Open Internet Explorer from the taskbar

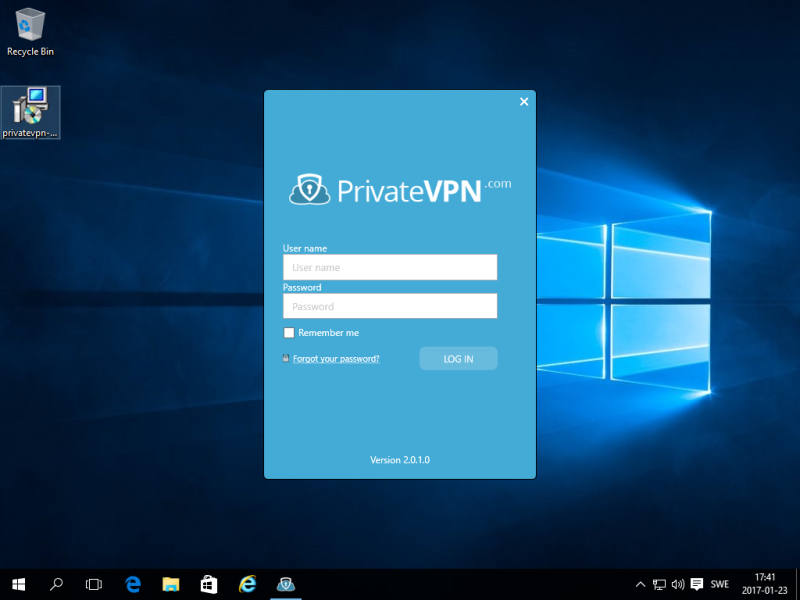(x=247, y=584)
